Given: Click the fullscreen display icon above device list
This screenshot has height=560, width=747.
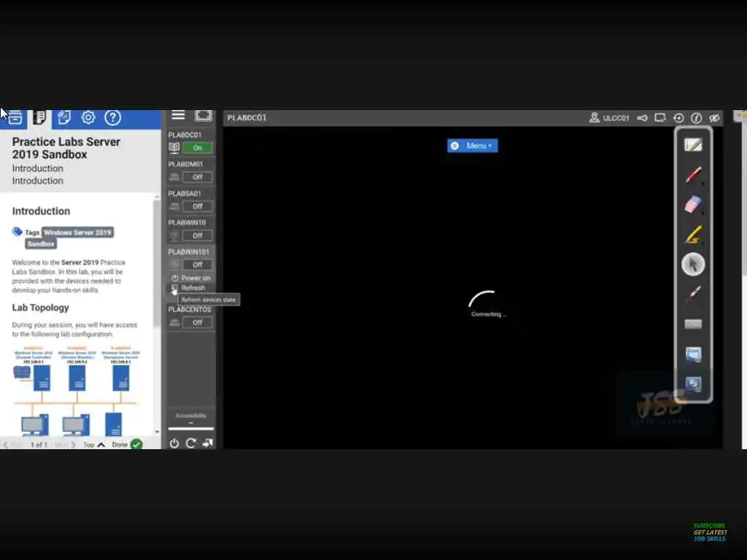Looking at the screenshot, I should pos(204,115).
